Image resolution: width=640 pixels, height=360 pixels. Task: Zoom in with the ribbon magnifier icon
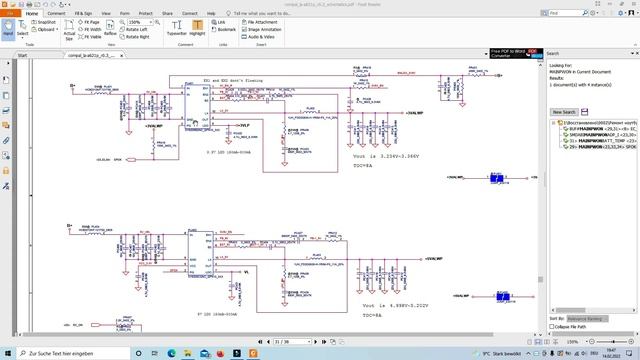(157, 22)
